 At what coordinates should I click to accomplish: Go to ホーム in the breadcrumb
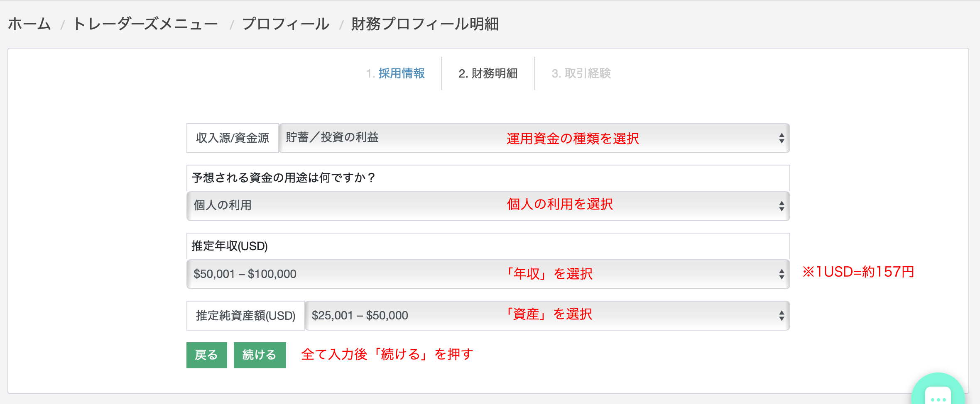pos(29,24)
